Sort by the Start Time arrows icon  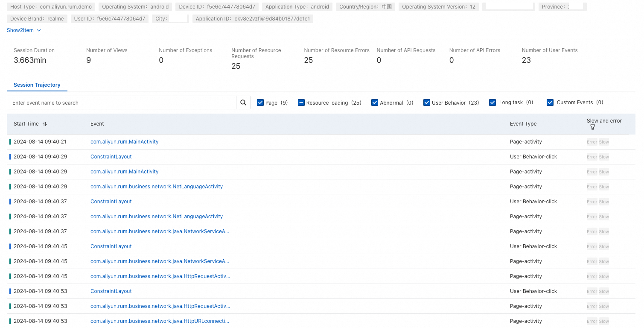pos(44,124)
